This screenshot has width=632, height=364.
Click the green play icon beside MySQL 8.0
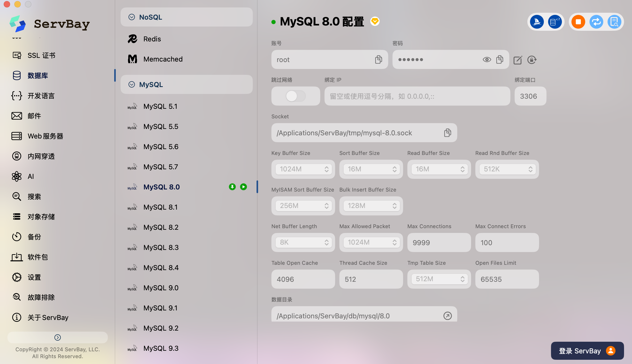[x=243, y=187]
